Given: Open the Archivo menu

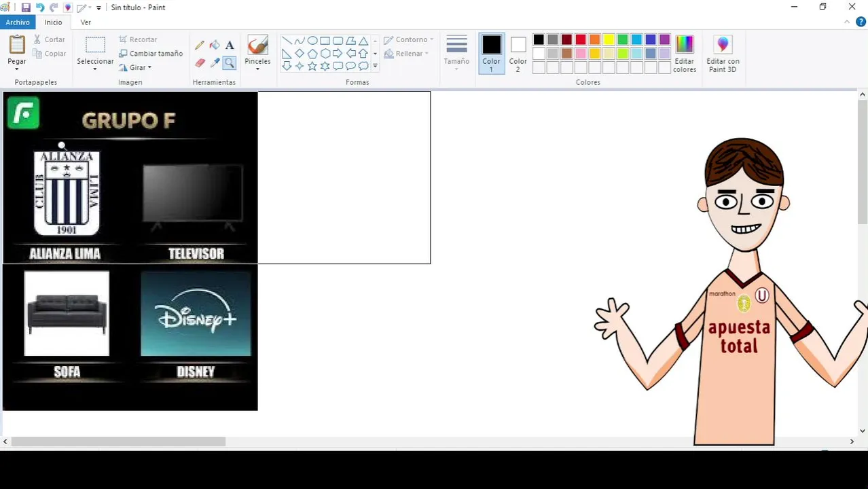Looking at the screenshot, I should point(18,22).
